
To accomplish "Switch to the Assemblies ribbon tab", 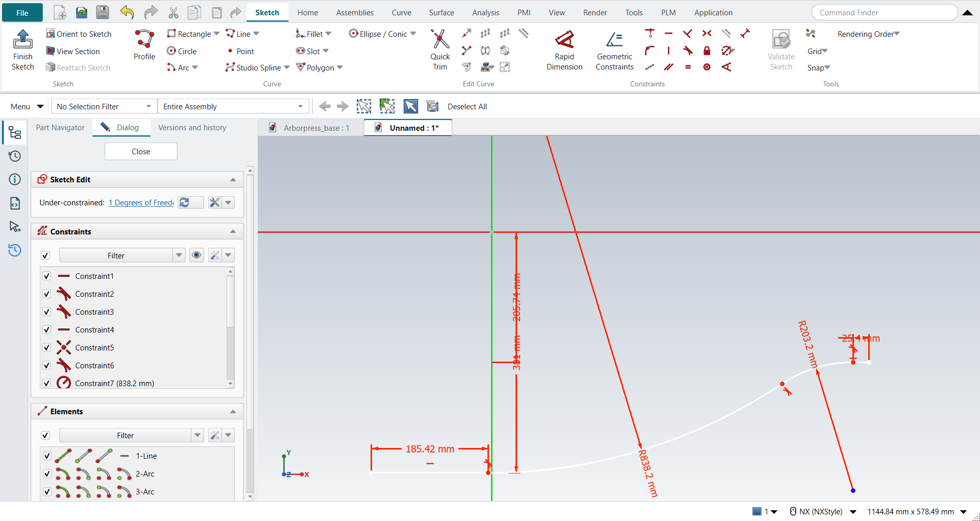I will pyautogui.click(x=355, y=13).
